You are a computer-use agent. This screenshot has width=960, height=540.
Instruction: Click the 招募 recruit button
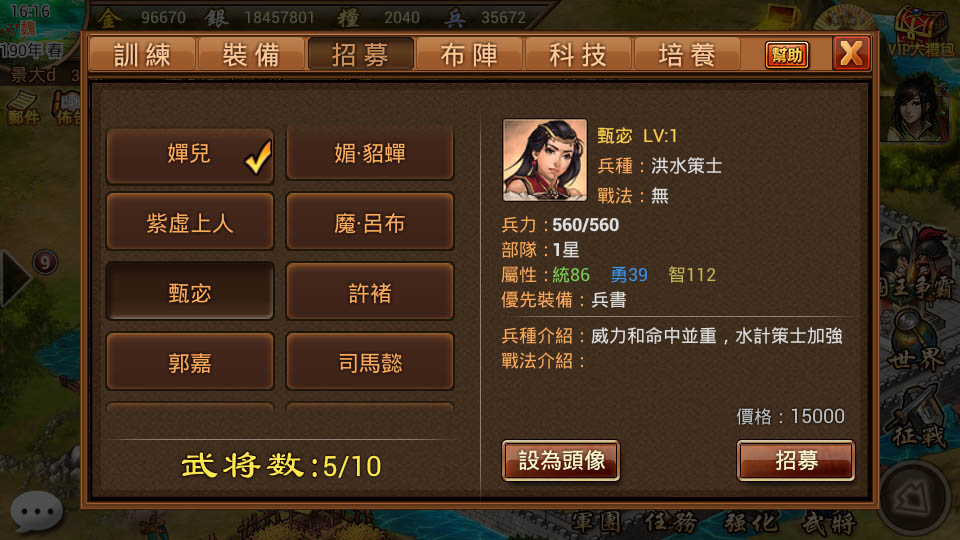click(x=796, y=460)
